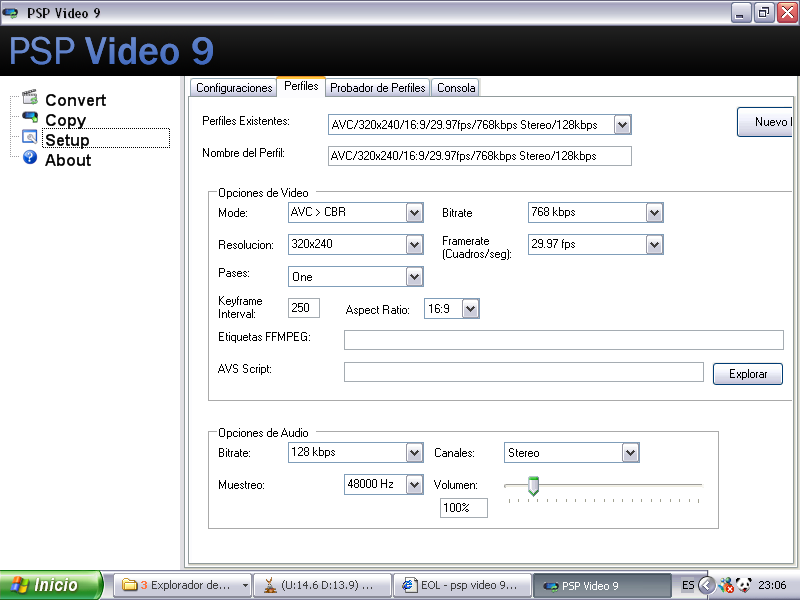The width and height of the screenshot is (800, 600).
Task: Click the Volumen slider thumb
Action: click(x=533, y=486)
